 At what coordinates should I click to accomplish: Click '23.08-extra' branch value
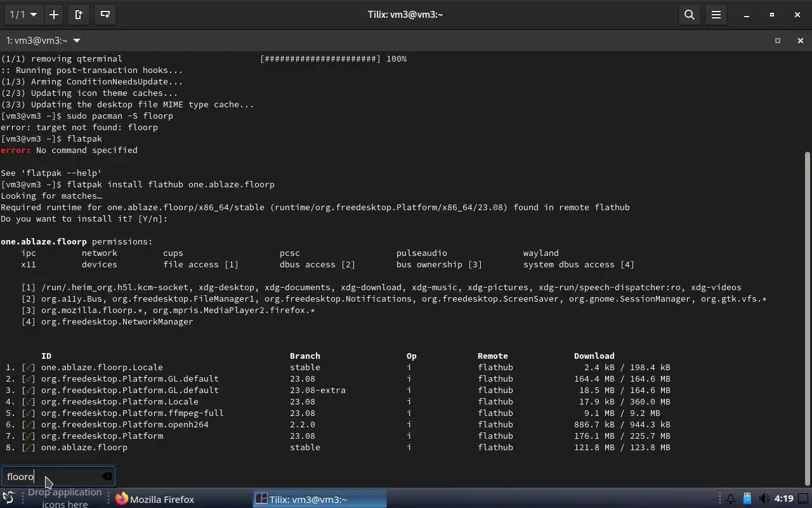318,391
